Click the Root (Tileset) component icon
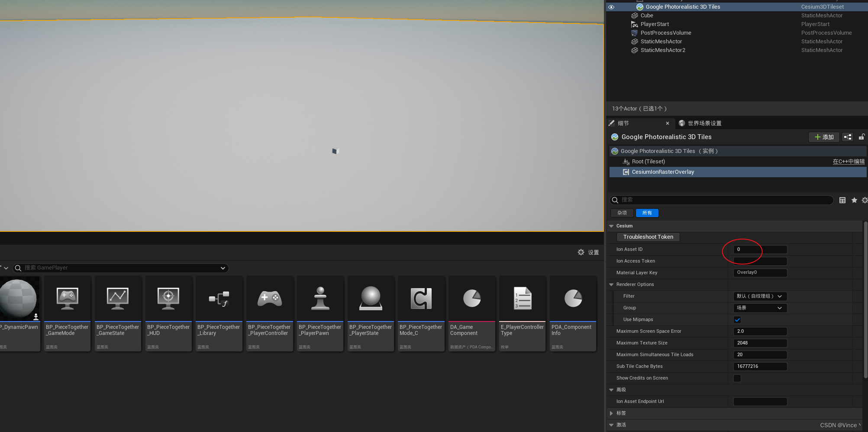The height and width of the screenshot is (432, 868). pos(626,161)
